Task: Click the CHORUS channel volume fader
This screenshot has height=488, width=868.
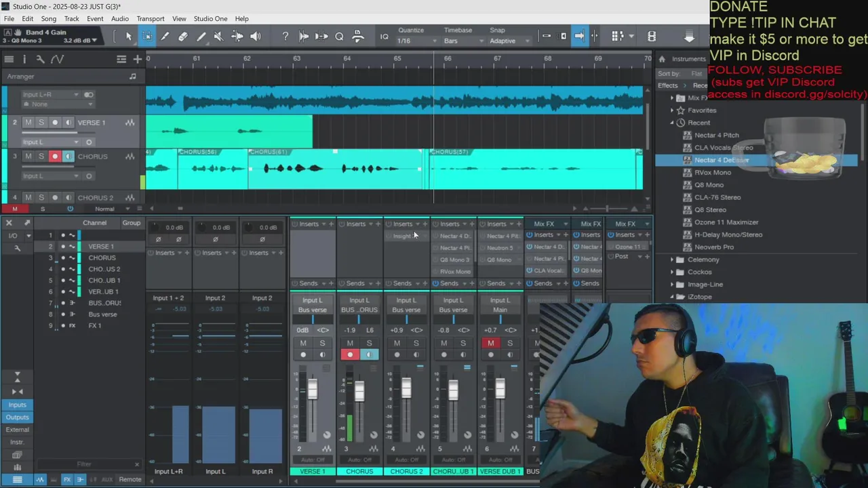Action: coord(359,390)
